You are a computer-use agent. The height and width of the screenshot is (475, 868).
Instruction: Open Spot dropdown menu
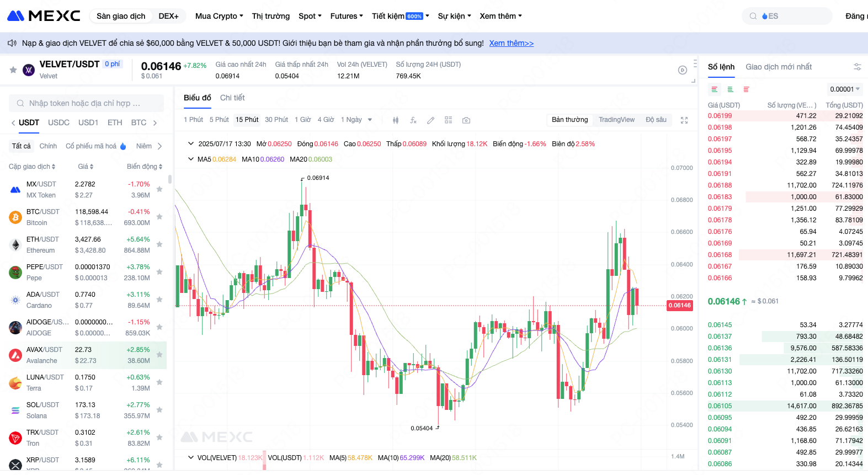pyautogui.click(x=310, y=16)
